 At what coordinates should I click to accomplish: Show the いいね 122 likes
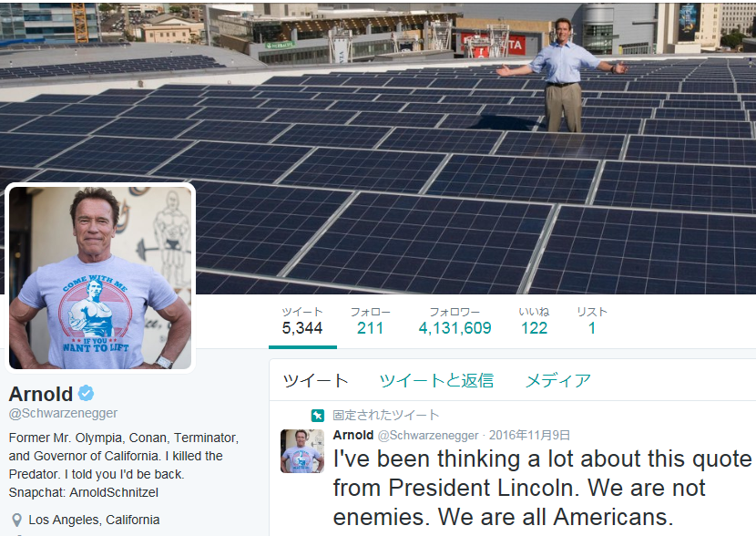click(x=534, y=320)
